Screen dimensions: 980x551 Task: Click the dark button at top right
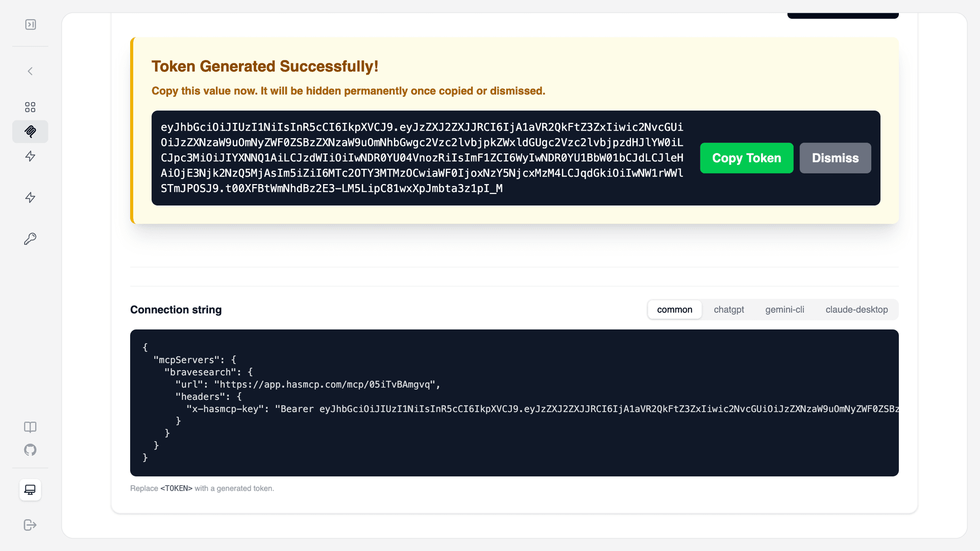point(843,15)
